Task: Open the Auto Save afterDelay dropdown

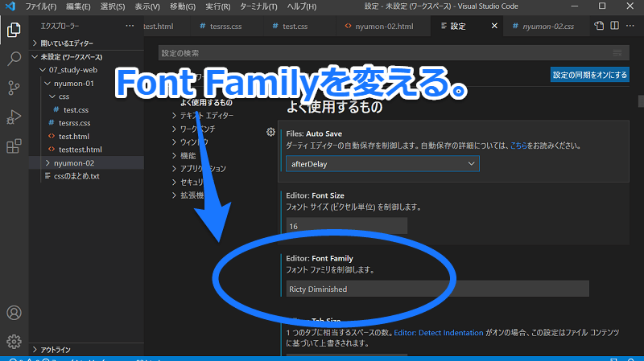Action: tap(382, 163)
